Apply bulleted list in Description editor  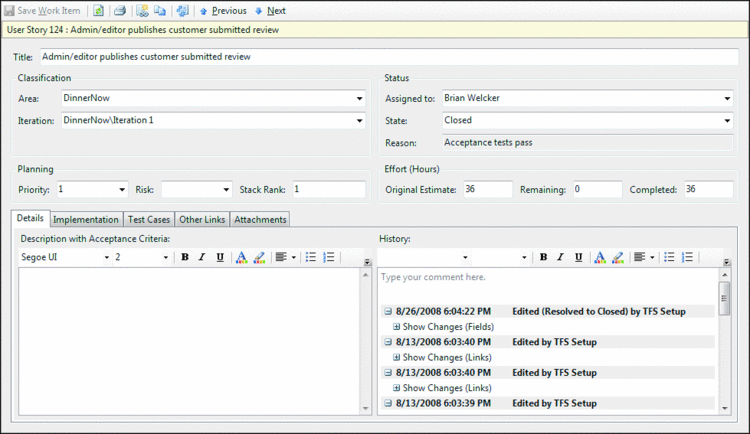point(311,257)
